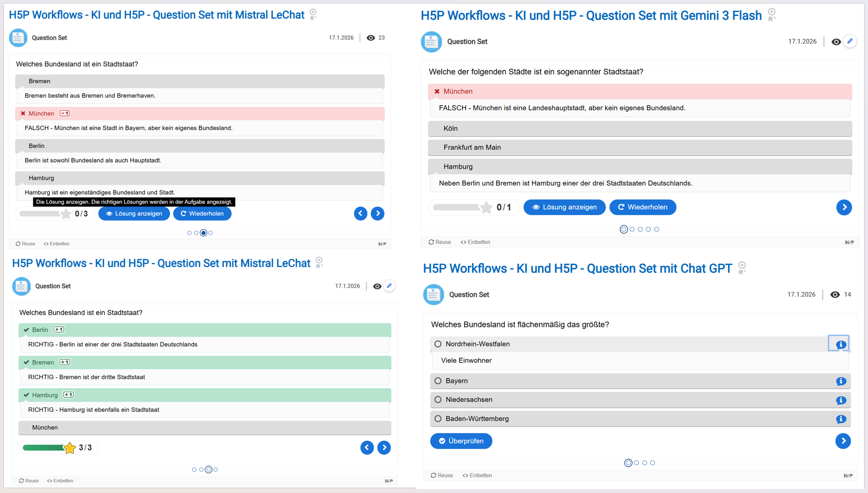This screenshot has width=868, height=493.
Task: Click the next arrow in Gemini question set
Action: tap(844, 207)
